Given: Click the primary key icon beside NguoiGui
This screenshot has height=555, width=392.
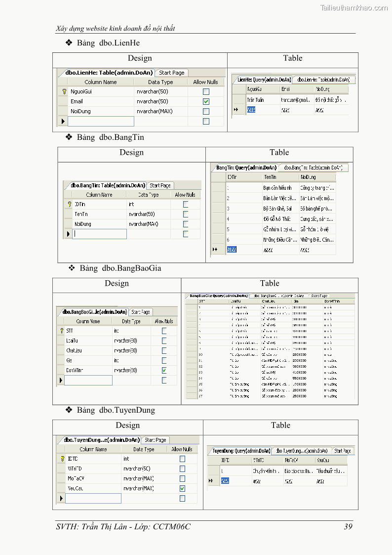Looking at the screenshot, I should click(64, 91).
